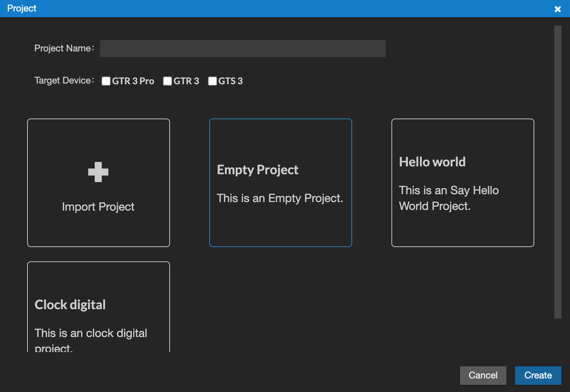
Task: Click the GTR 3 Pro label
Action: 133,81
